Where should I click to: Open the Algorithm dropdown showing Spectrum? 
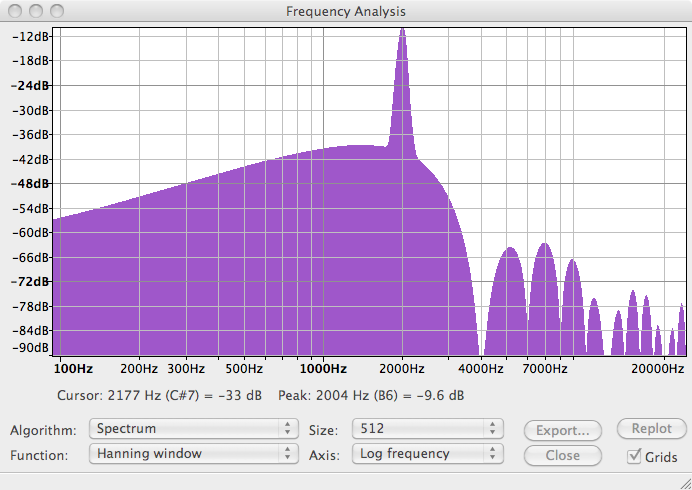[x=194, y=429]
